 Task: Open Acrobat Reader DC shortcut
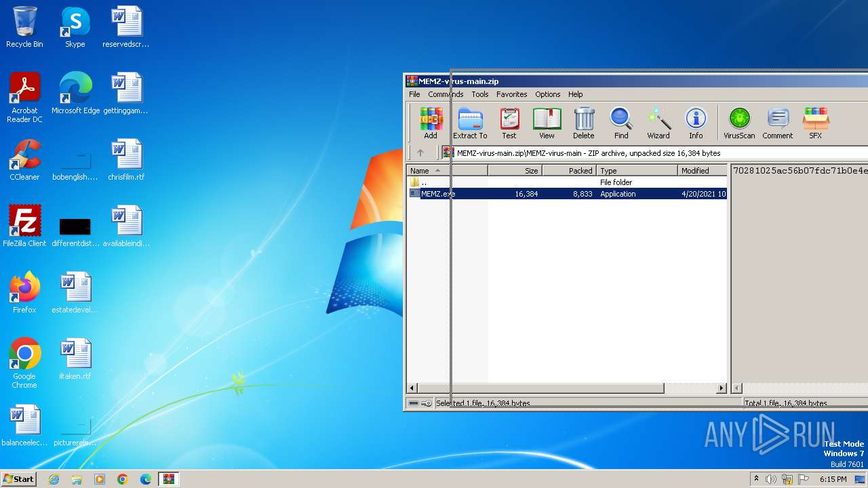pos(24,98)
